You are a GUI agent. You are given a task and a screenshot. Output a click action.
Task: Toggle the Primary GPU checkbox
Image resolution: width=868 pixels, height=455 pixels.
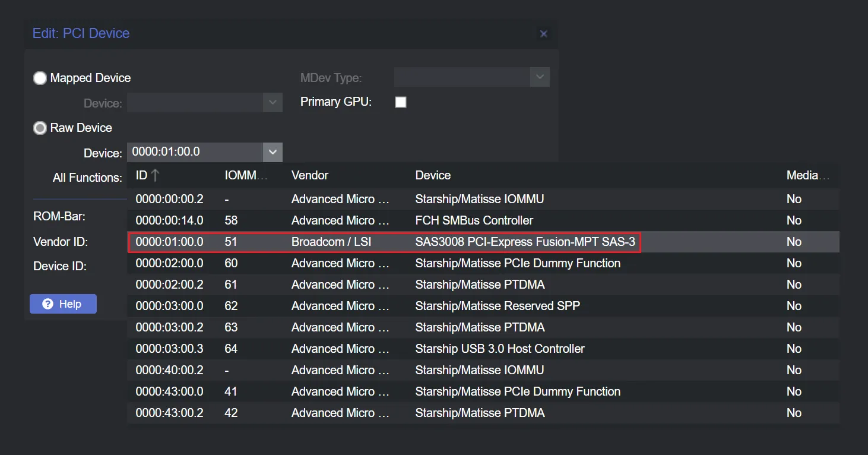[401, 102]
